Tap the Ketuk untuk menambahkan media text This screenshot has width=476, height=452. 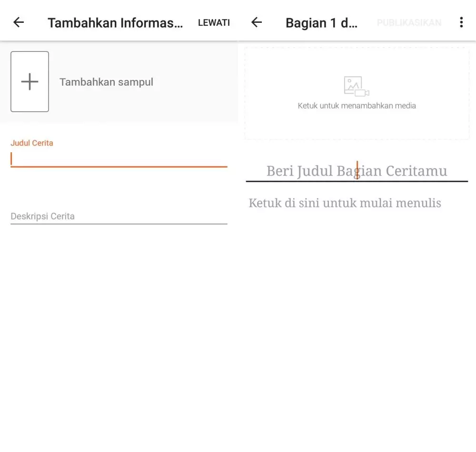click(x=357, y=106)
